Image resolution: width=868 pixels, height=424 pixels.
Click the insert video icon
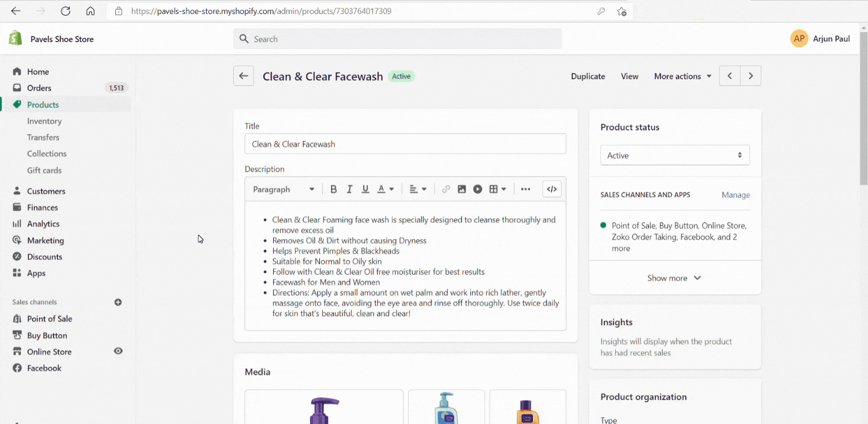coord(477,190)
